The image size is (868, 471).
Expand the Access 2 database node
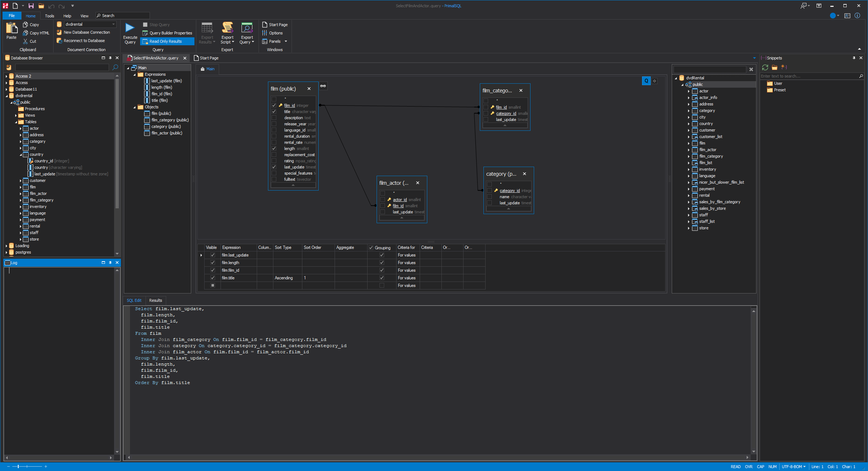7,76
